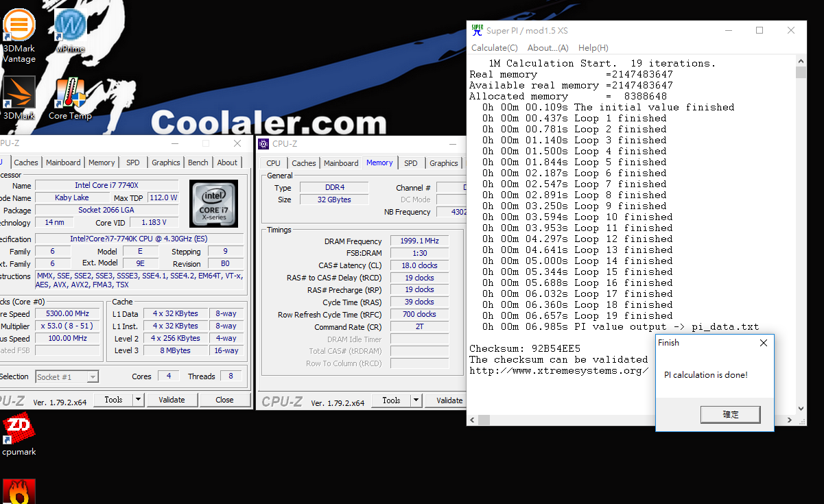Switch to Mainboard tab in right CPU-Z
This screenshot has width=824, height=504.
coord(341,163)
